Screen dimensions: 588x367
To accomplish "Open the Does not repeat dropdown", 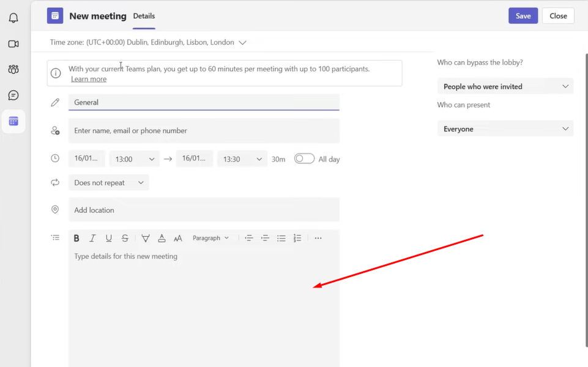I will [x=108, y=183].
